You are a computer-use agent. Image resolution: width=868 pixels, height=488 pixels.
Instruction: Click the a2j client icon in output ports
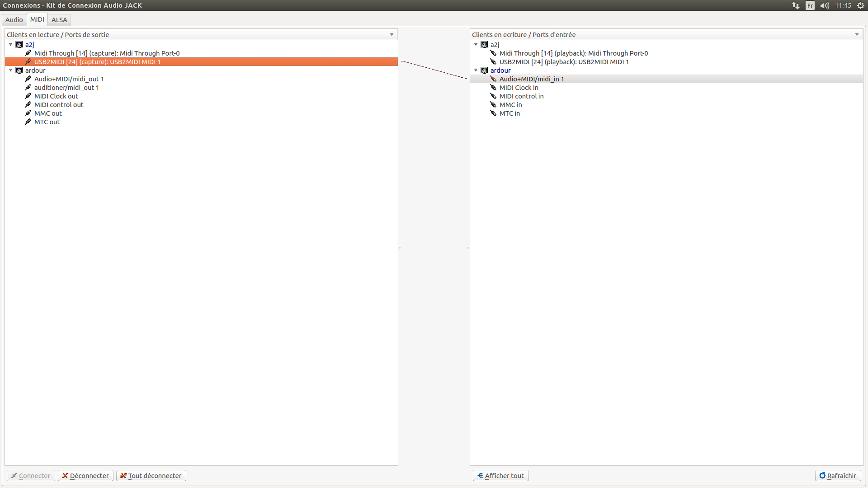(19, 45)
